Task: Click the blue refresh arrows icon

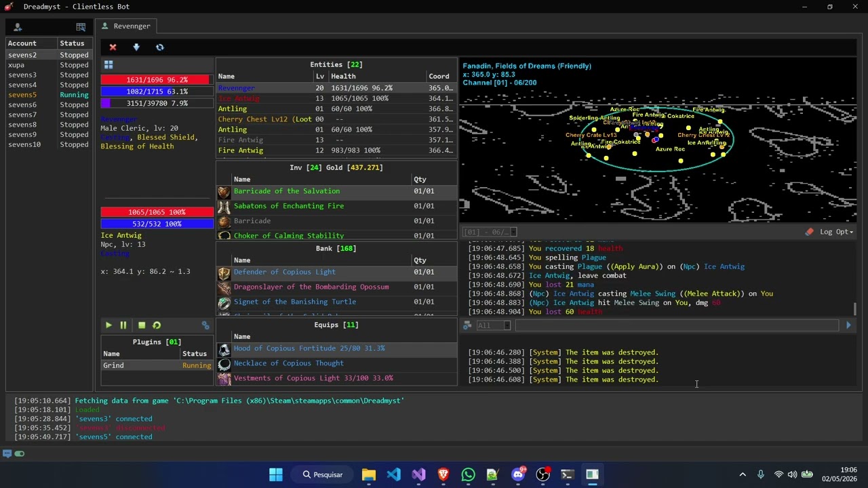Action: 160,47
